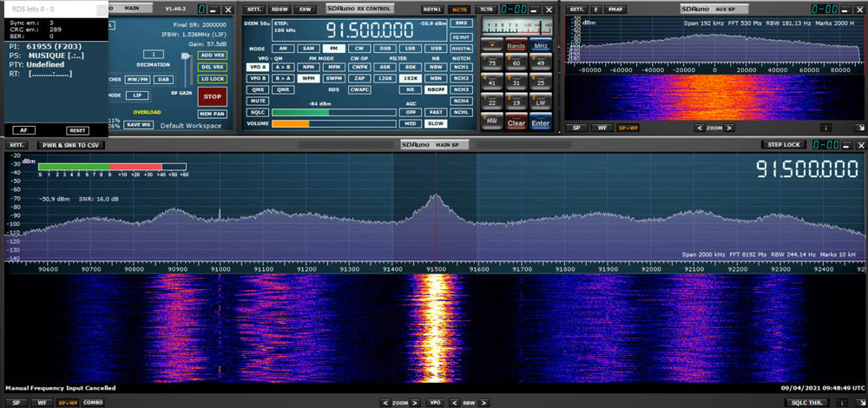The image size is (868, 408).
Task: Click the info 'i' icon in Main SP
Action: pyautogui.click(x=843, y=403)
